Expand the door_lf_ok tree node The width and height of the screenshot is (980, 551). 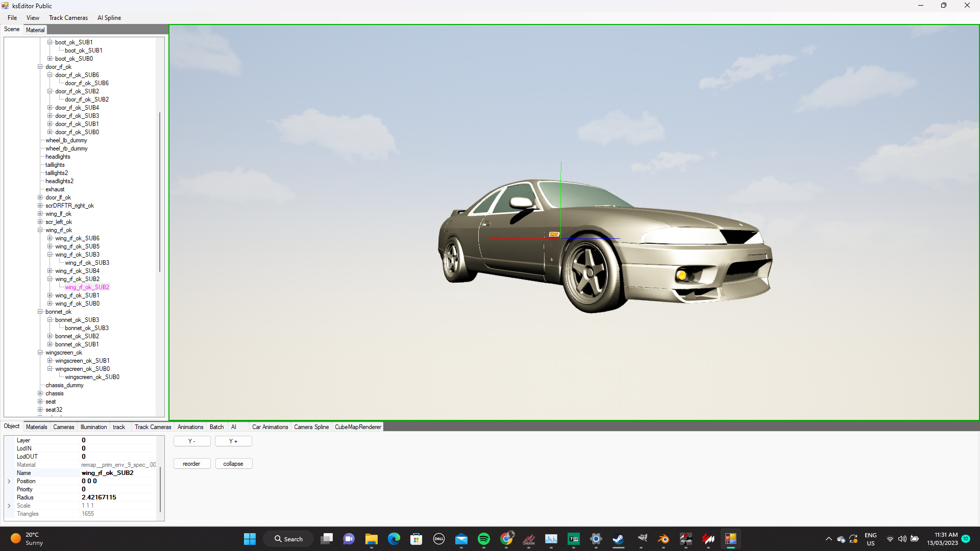[40, 197]
